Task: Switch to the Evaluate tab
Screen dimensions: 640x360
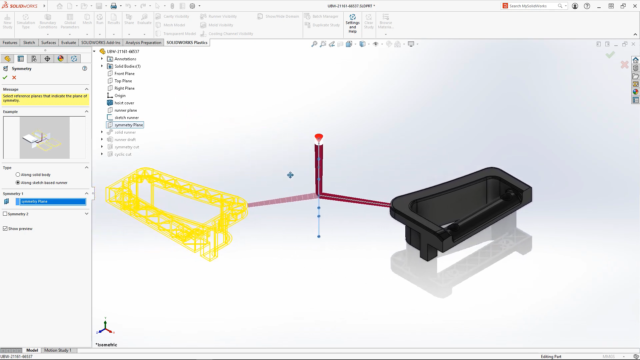Action: click(68, 42)
